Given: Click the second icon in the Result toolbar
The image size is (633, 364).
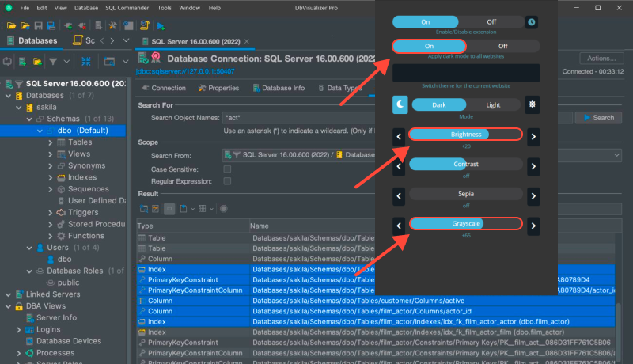Looking at the screenshot, I should [155, 209].
